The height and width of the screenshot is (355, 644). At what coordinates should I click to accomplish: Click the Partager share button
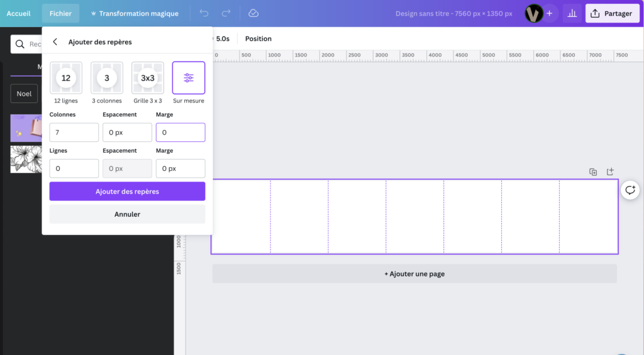coord(612,13)
